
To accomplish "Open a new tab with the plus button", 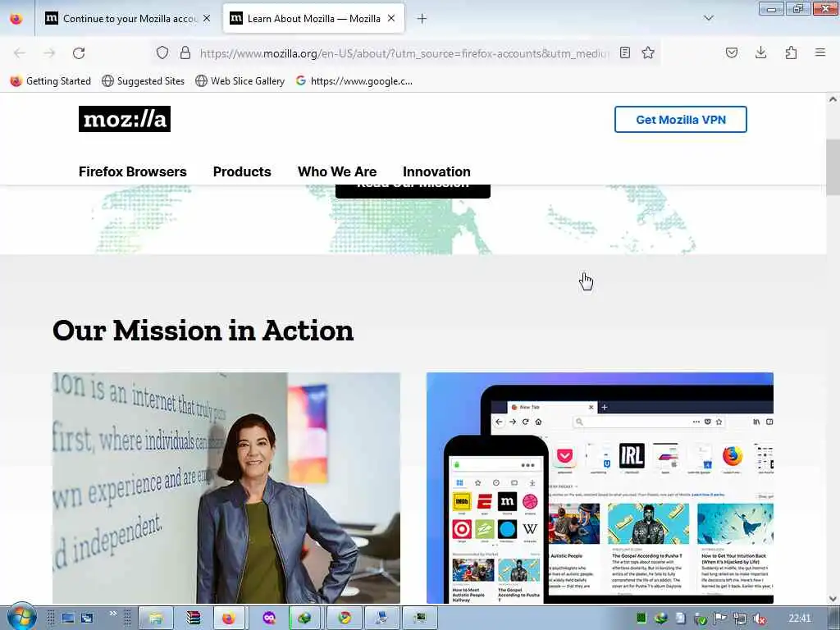I will (422, 19).
